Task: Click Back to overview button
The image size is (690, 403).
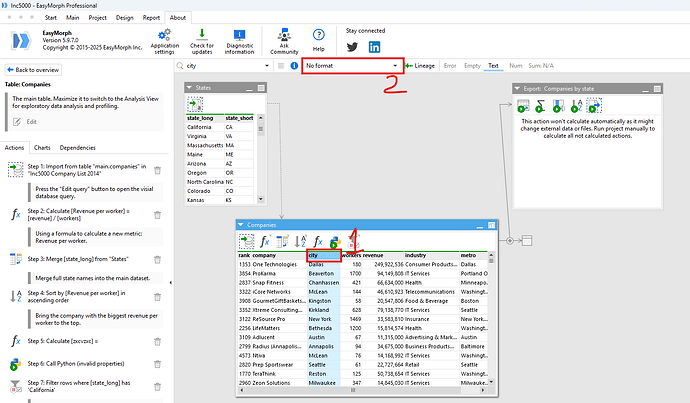Action: pyautogui.click(x=33, y=70)
